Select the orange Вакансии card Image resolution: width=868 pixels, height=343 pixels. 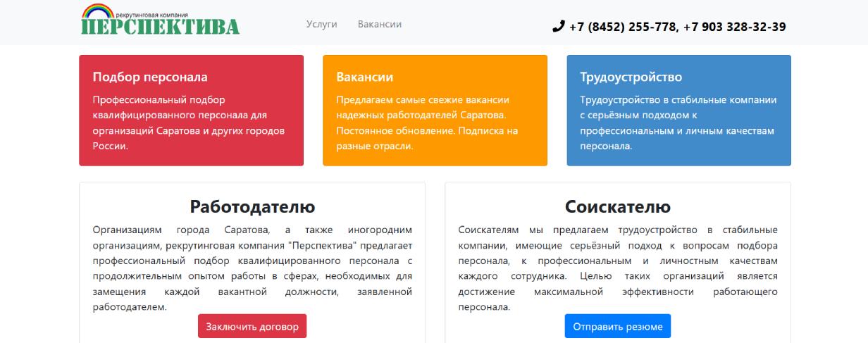point(435,111)
